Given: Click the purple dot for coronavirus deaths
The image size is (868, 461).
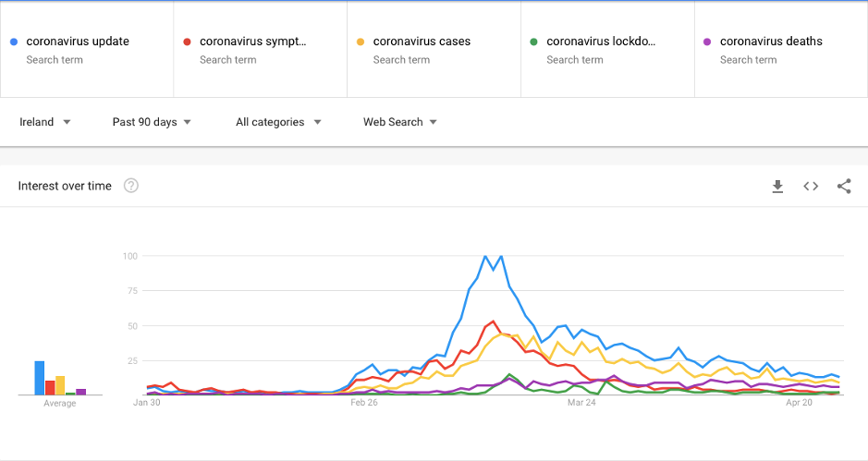Looking at the screenshot, I should coord(708,42).
